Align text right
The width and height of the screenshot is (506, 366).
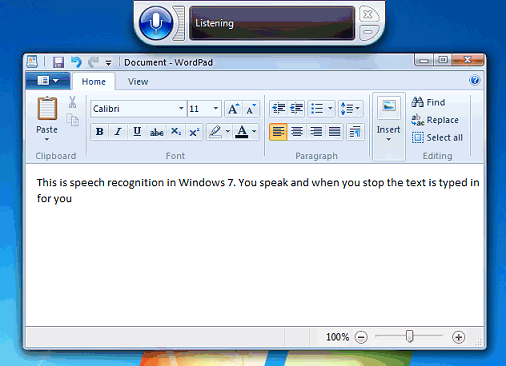pos(316,132)
